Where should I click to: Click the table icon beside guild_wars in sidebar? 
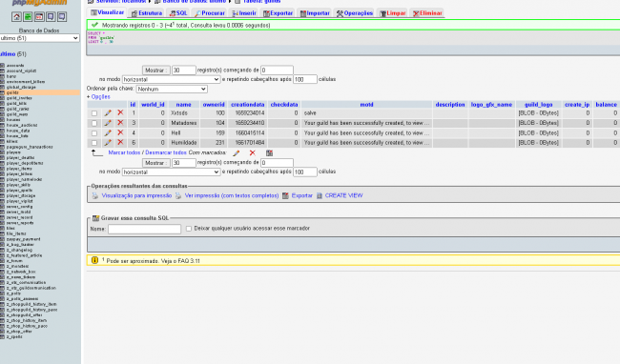point(2,114)
